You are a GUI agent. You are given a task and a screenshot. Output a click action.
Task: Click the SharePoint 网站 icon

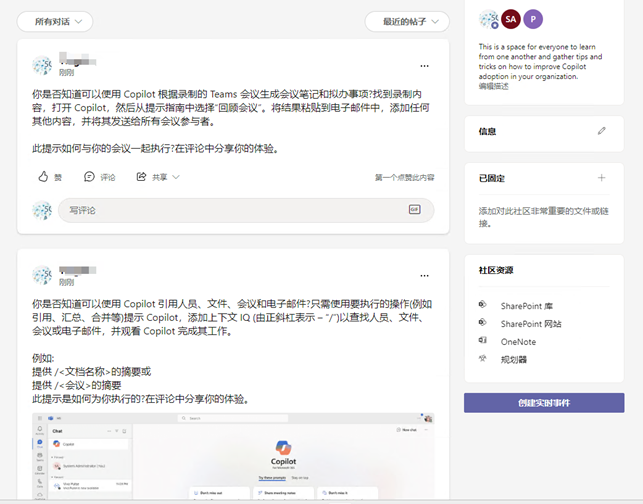pyautogui.click(x=483, y=322)
